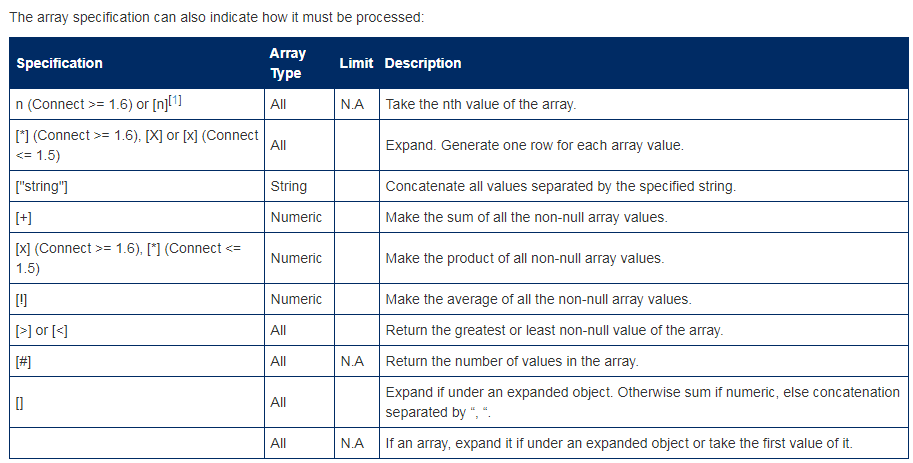Click the empty [] specification cell
This screenshot has height=463, width=913.
21,402
